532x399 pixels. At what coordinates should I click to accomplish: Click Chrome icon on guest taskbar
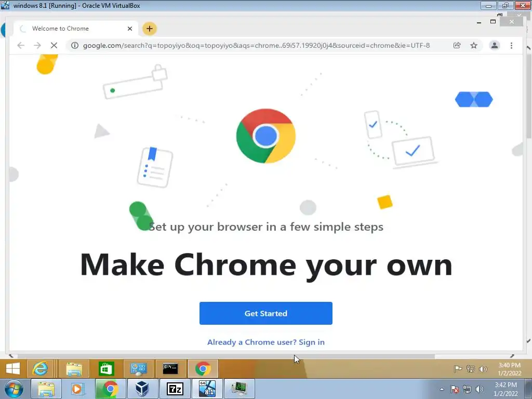click(x=203, y=368)
